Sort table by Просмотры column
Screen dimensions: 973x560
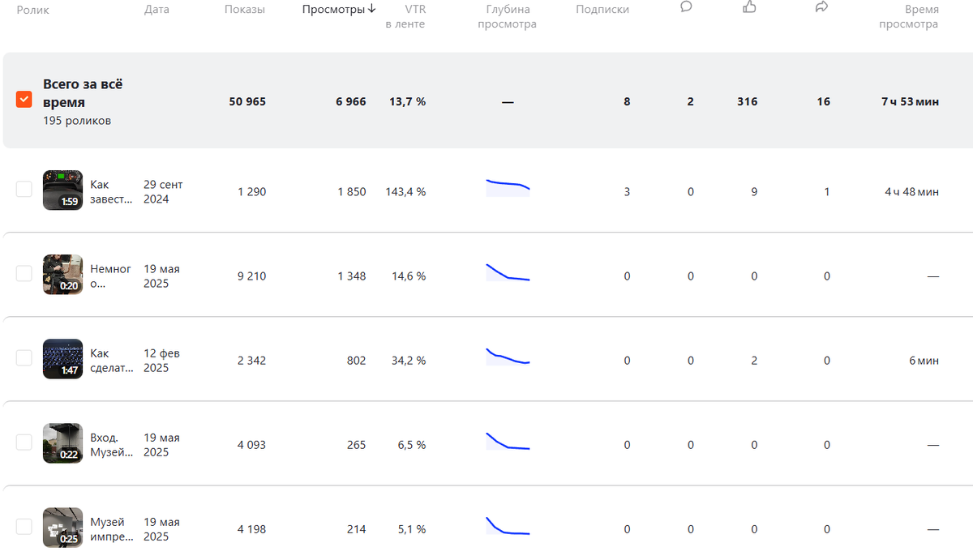[333, 10]
